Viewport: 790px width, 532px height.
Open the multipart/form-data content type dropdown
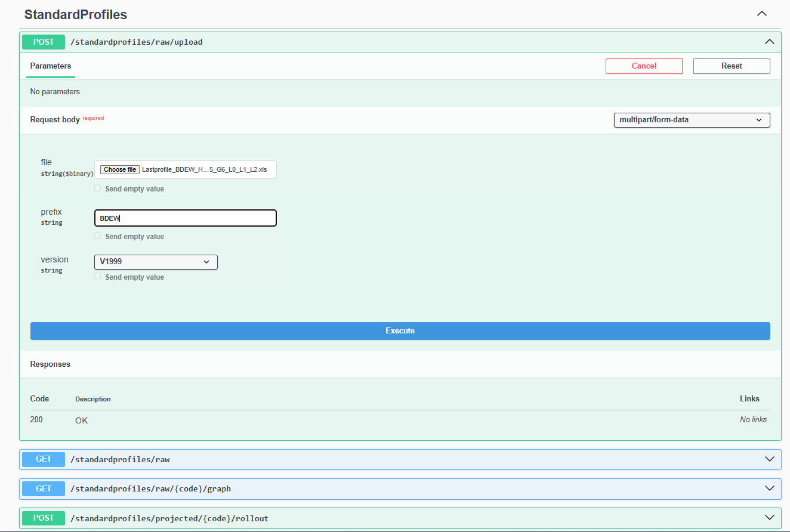tap(692, 120)
